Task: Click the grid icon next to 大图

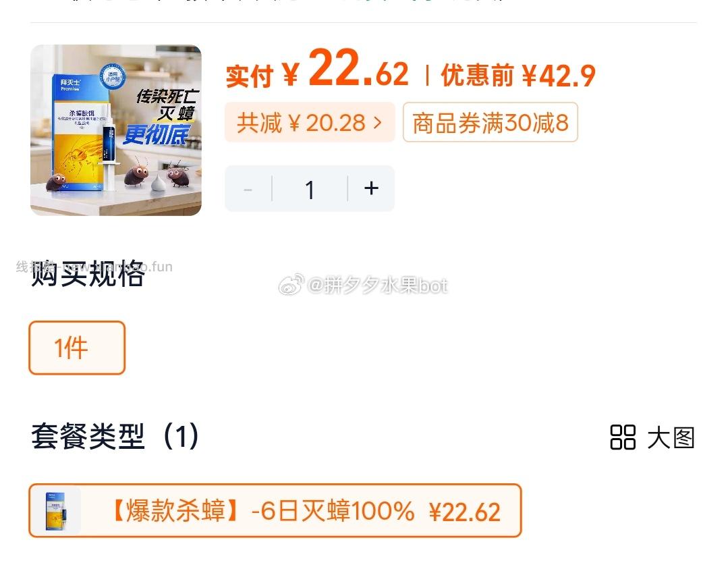Action: click(623, 437)
